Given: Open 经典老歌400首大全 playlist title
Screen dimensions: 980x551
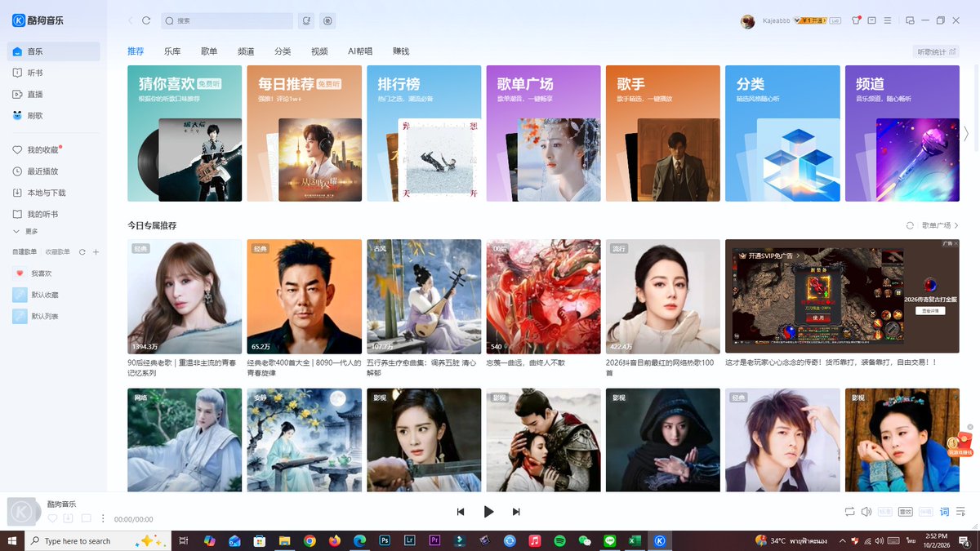Looking at the screenshot, I should click(x=304, y=367).
